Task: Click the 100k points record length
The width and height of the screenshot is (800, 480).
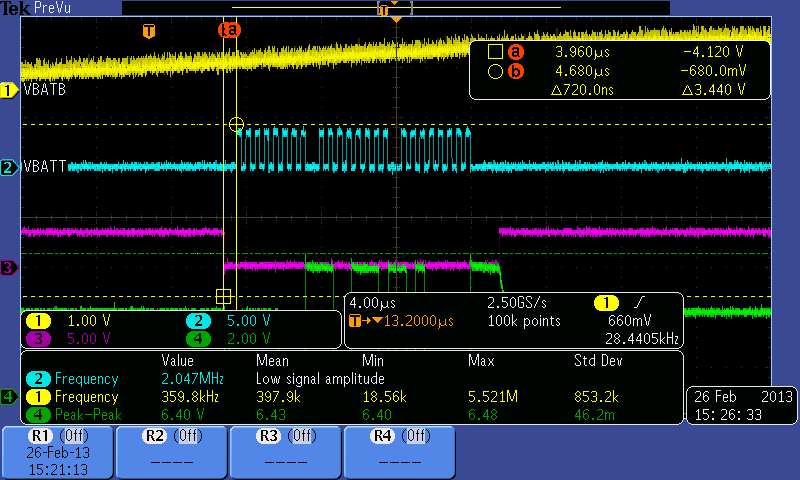Action: tap(524, 321)
